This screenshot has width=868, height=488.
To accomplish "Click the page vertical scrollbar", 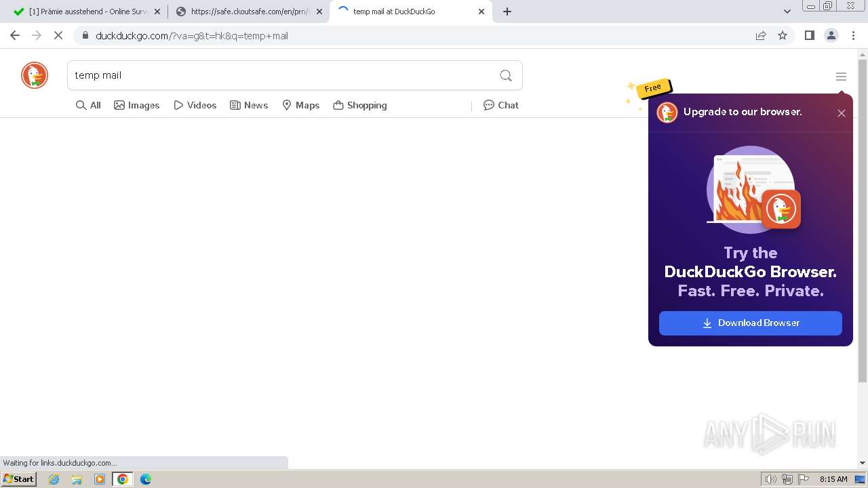I will pos(863,222).
